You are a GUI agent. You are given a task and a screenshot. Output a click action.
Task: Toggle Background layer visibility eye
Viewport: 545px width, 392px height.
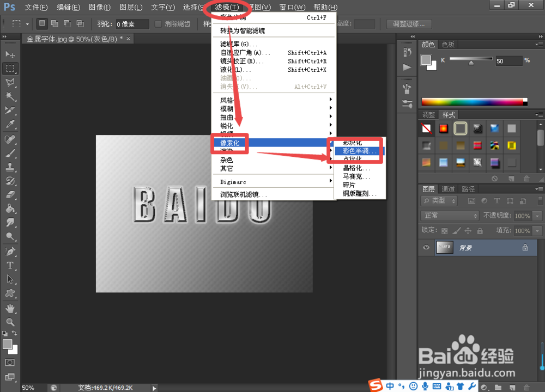click(426, 248)
